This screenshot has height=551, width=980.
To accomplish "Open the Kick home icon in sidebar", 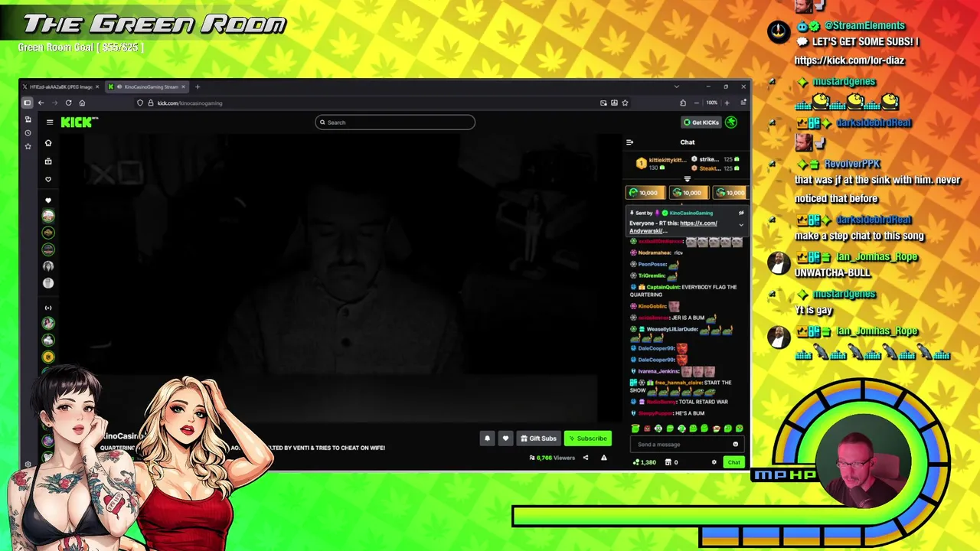I will 48,143.
